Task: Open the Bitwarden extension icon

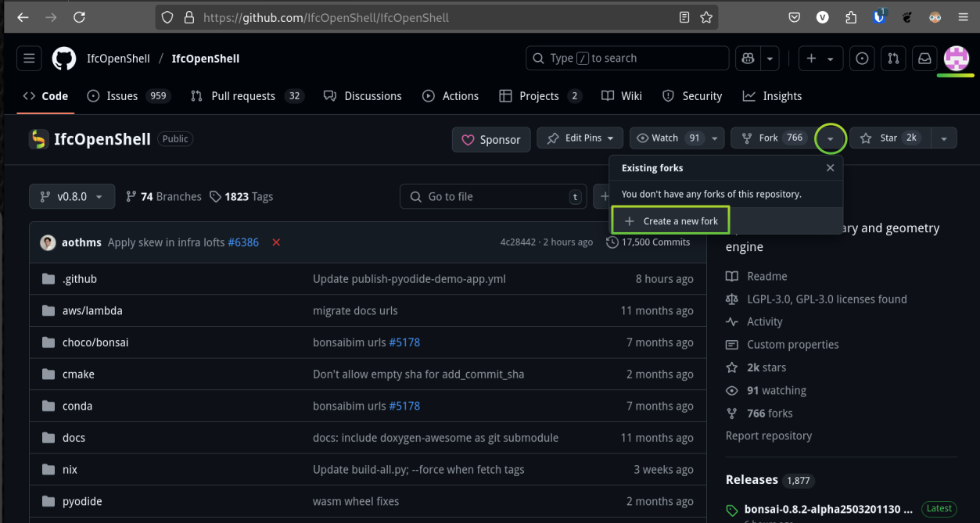Action: tap(879, 17)
